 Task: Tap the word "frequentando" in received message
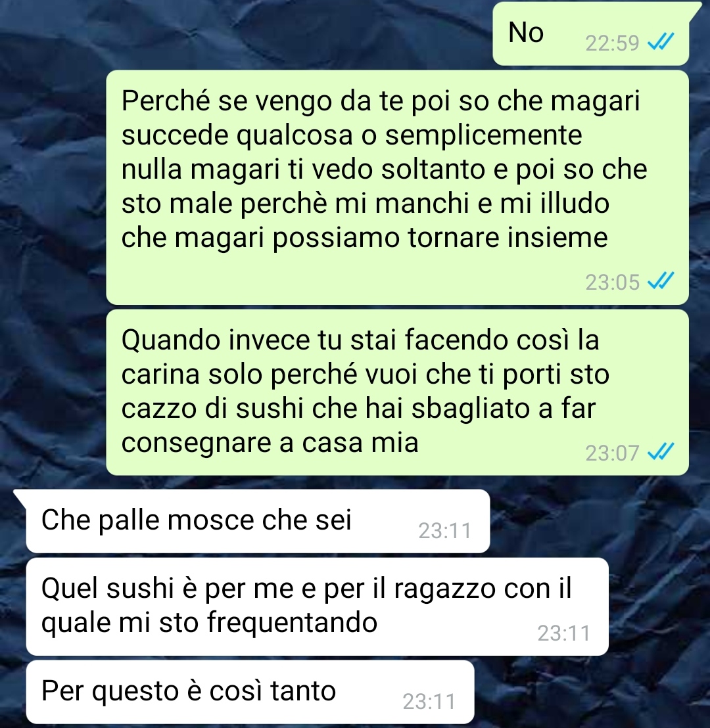click(x=293, y=622)
